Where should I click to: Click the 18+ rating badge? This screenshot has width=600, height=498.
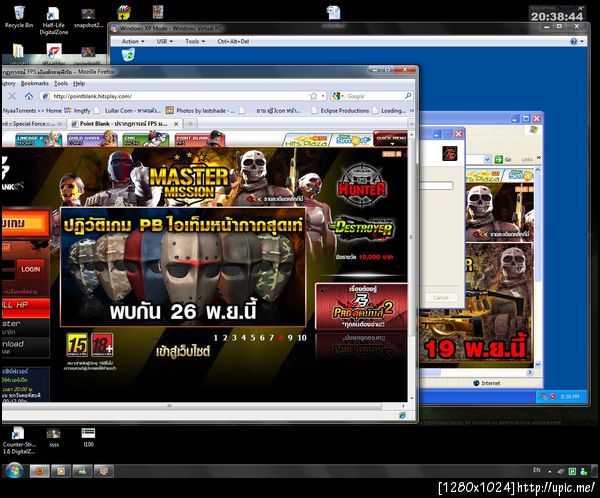[102, 345]
